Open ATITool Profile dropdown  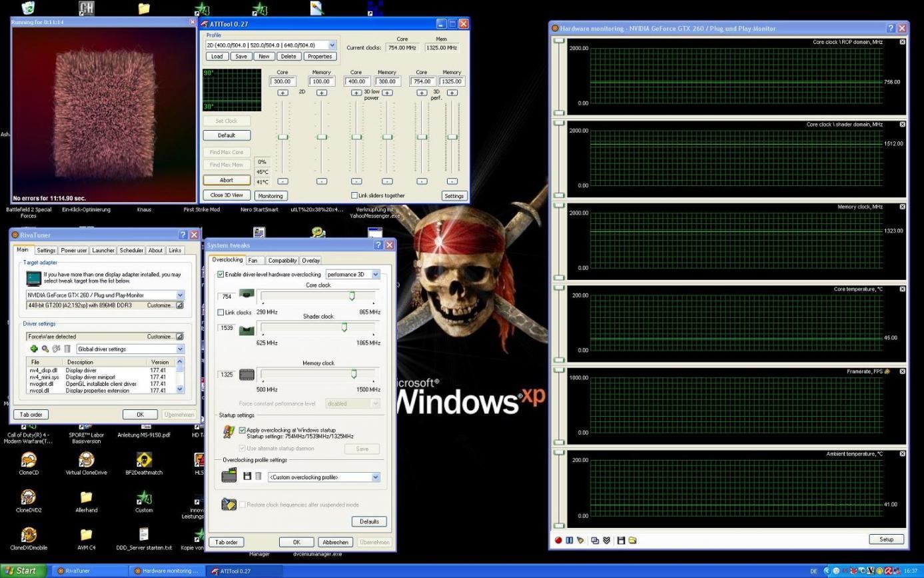point(332,45)
